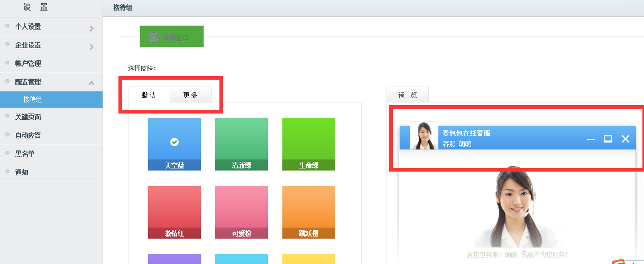The width and height of the screenshot is (644, 264).
Task: Click the 接待组 page heading
Action: click(123, 7)
